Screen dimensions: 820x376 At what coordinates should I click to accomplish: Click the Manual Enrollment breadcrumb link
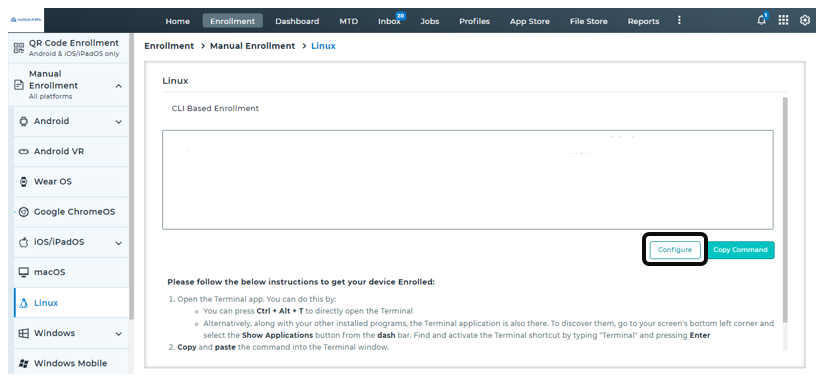click(x=253, y=46)
